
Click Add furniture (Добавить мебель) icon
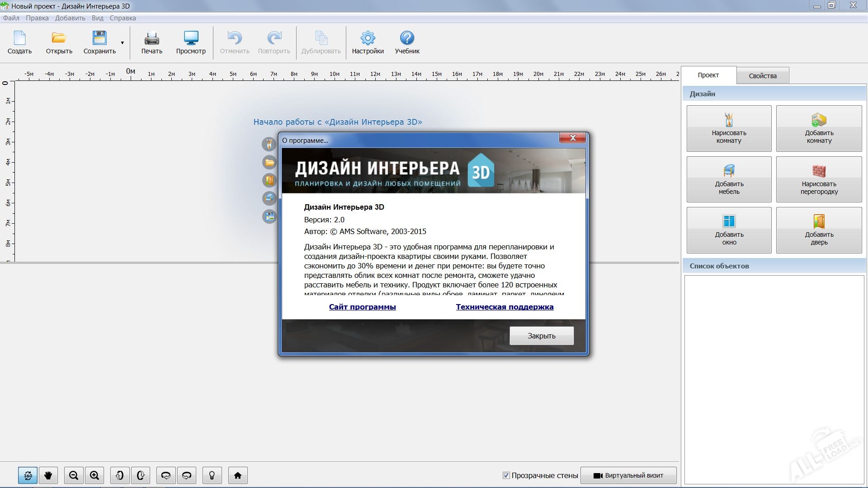point(729,171)
